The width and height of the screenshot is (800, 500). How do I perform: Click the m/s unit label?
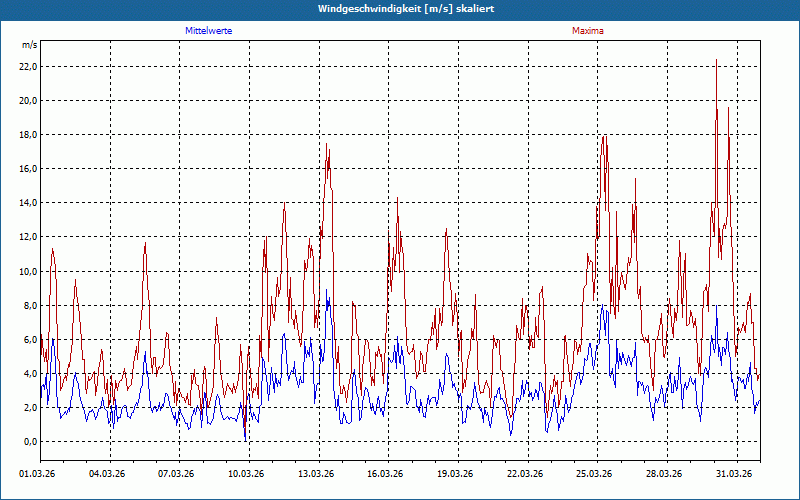[x=29, y=45]
